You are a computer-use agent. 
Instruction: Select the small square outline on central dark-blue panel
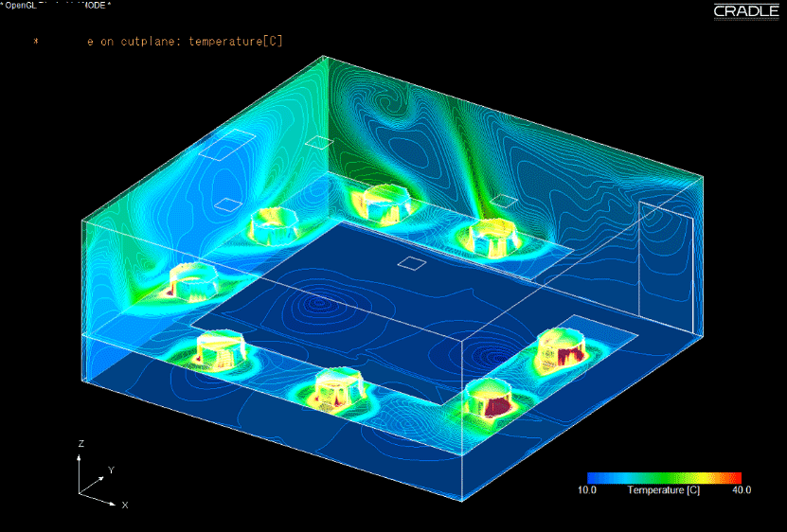[x=412, y=263]
